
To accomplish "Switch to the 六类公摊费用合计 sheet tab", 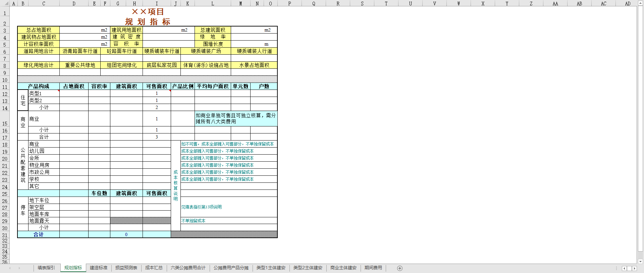I will tap(188, 268).
